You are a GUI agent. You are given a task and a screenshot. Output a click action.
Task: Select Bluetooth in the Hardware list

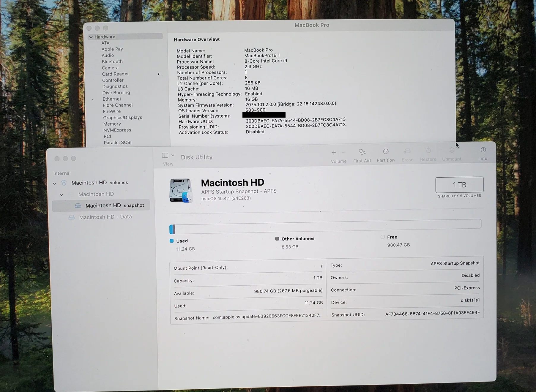112,61
